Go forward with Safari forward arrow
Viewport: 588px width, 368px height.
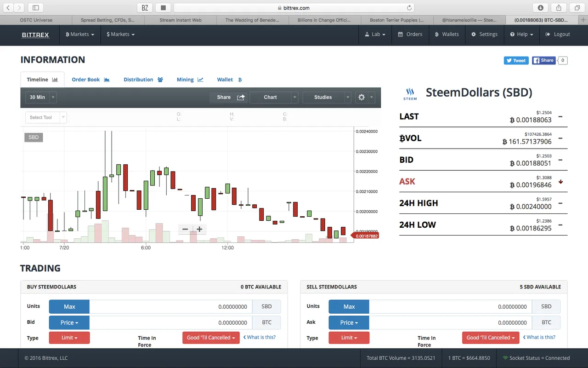(x=19, y=8)
